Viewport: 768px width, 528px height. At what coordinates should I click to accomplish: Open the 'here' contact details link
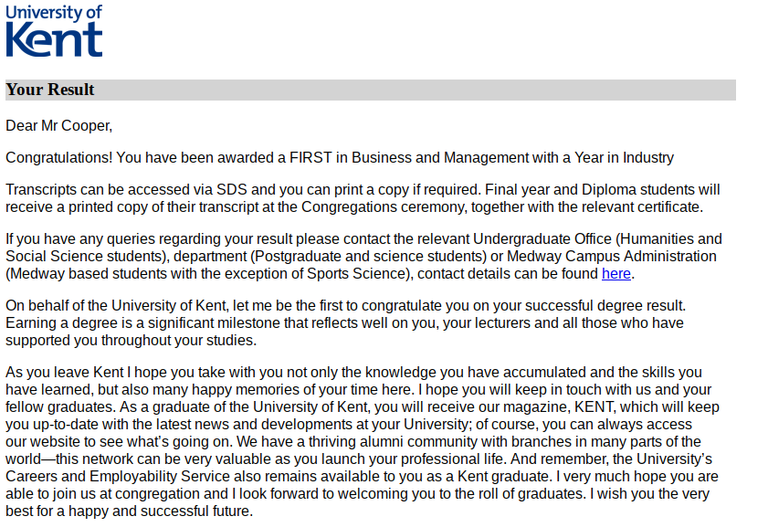(616, 274)
